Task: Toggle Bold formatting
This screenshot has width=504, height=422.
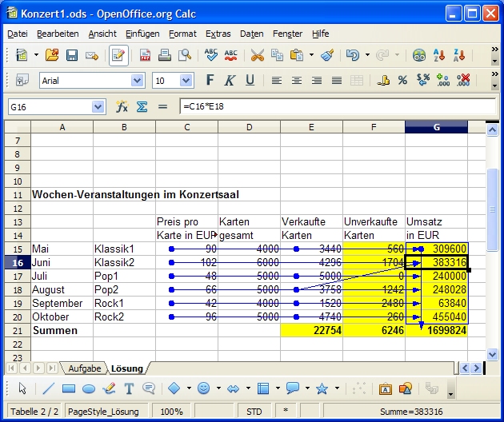Action: pos(210,80)
